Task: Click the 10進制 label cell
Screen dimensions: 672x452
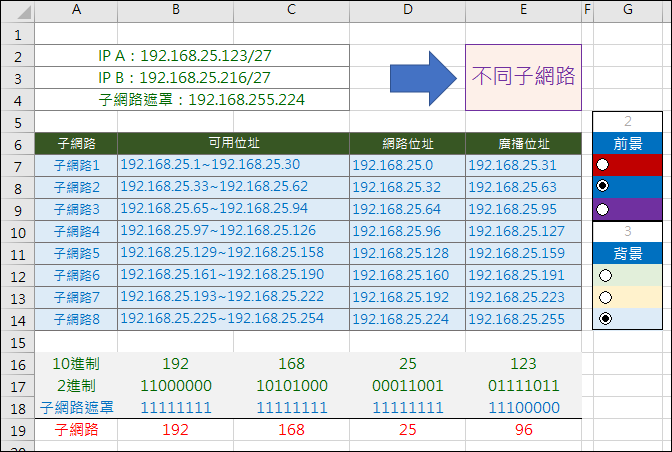Action: coord(76,364)
